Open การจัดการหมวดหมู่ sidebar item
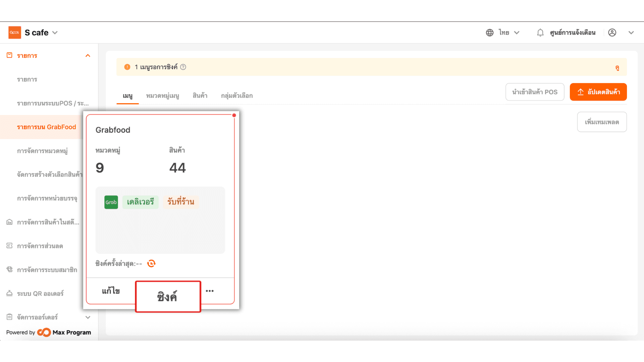Image resolution: width=644 pixels, height=362 pixels. pyautogui.click(x=42, y=151)
